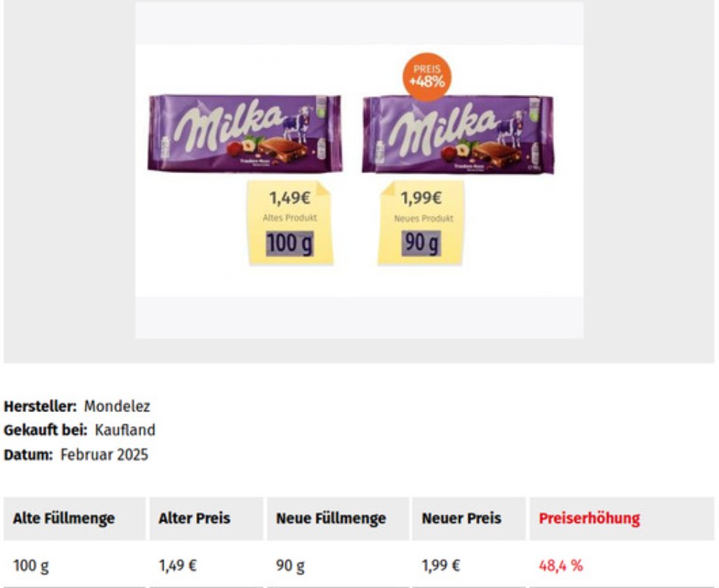Image resolution: width=719 pixels, height=588 pixels.
Task: Select the highlighted 90 g weight on yellow tag
Action: click(x=421, y=244)
